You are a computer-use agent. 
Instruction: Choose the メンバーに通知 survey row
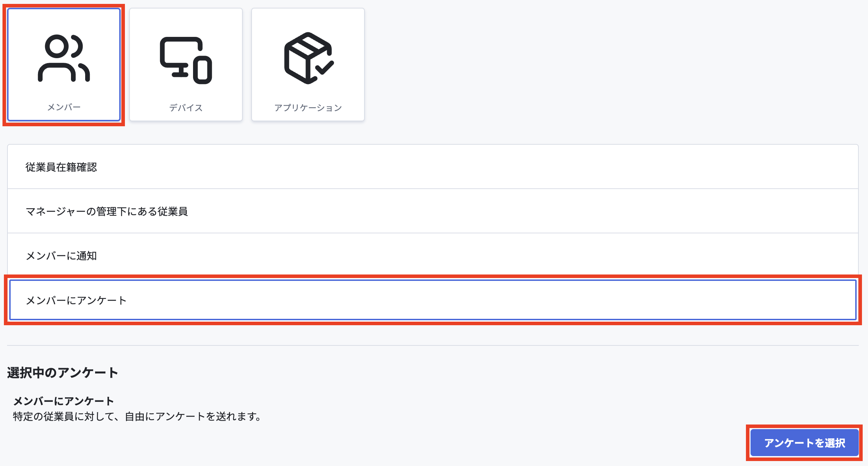(x=433, y=255)
